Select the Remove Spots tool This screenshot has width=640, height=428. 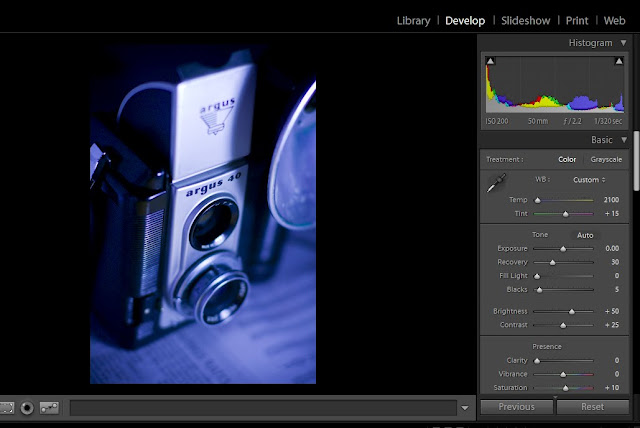pyautogui.click(x=49, y=408)
